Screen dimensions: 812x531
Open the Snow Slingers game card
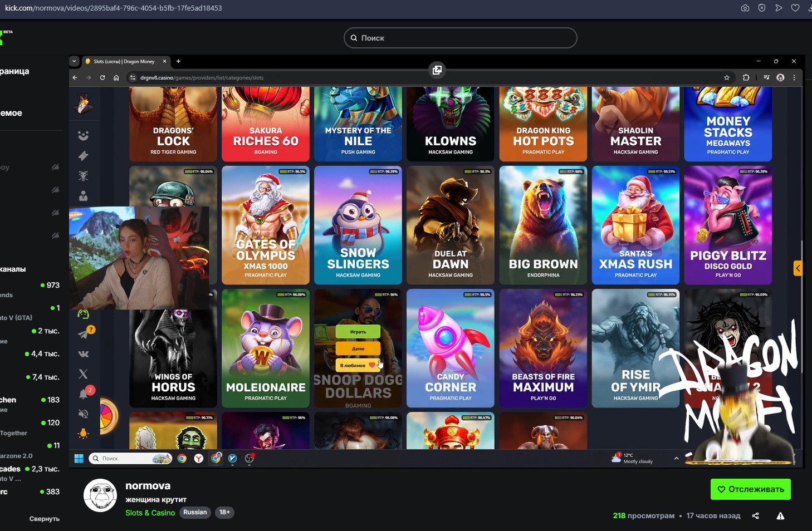358,225
